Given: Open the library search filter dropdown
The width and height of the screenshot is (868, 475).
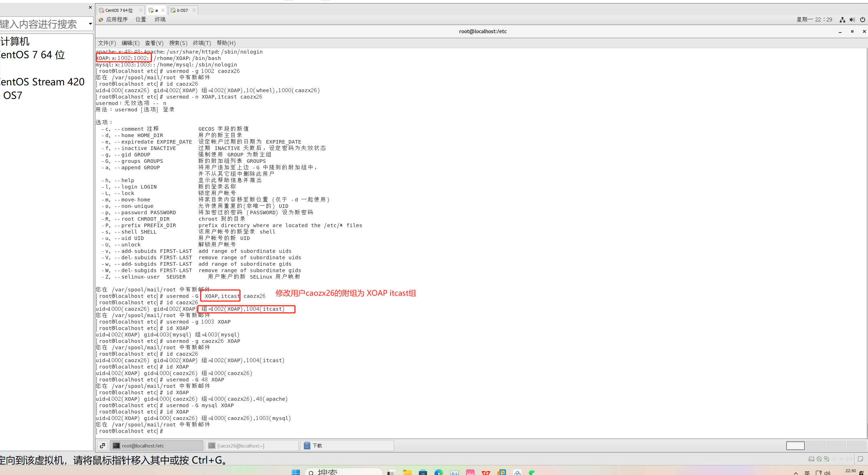Looking at the screenshot, I should (x=90, y=24).
